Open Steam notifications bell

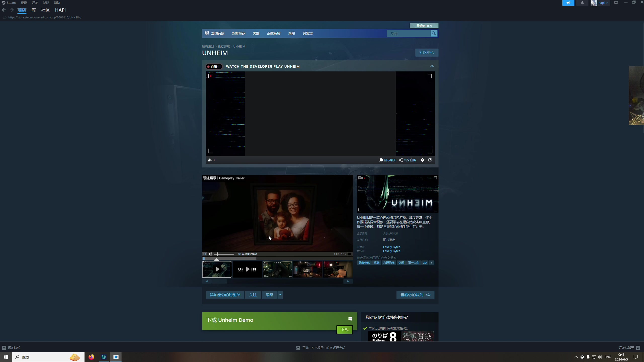click(582, 3)
